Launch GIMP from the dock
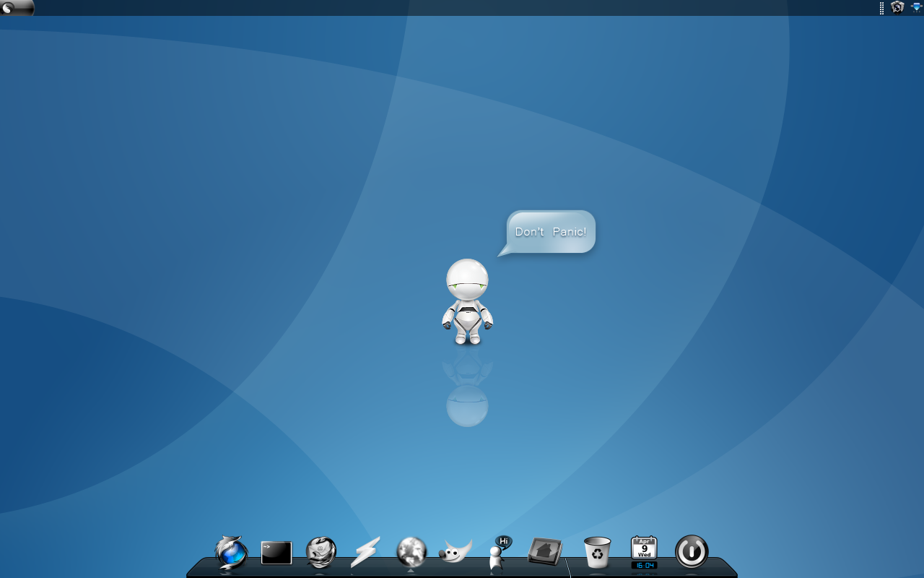The width and height of the screenshot is (924, 578). point(456,553)
